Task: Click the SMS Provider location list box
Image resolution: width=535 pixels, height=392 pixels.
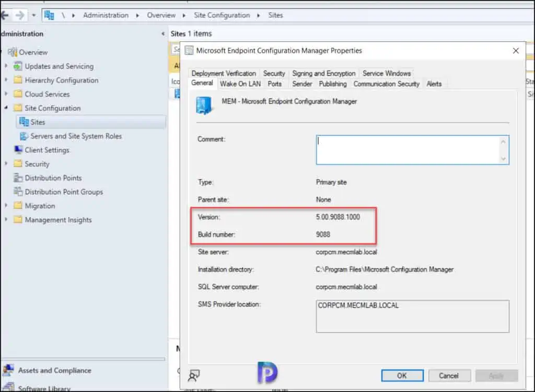Action: (x=413, y=316)
